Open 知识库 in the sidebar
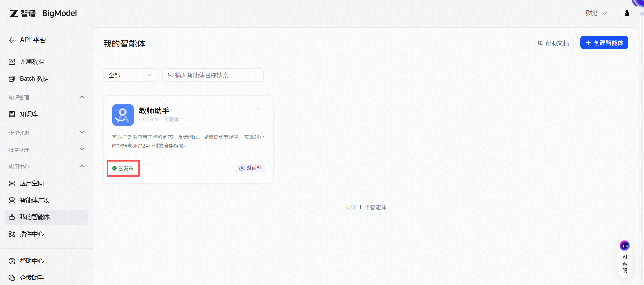 (x=29, y=114)
